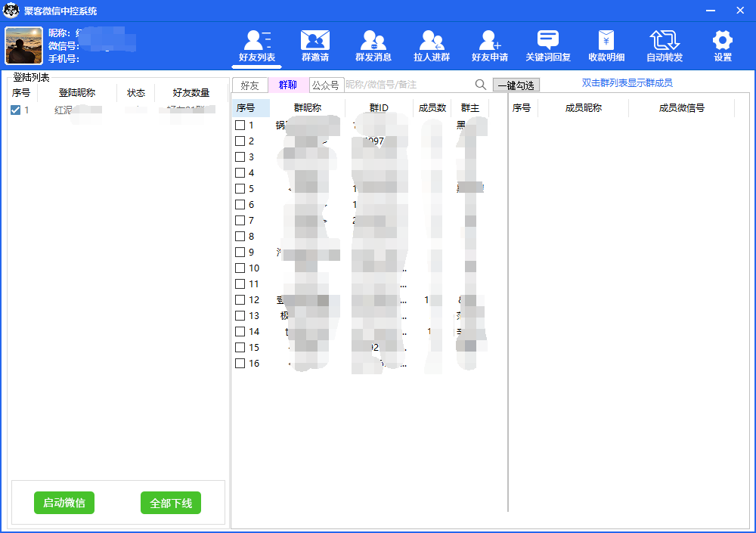Screen dimensions: 756x533
Task: Select the 群发消息 mass message function
Action: [x=373, y=45]
